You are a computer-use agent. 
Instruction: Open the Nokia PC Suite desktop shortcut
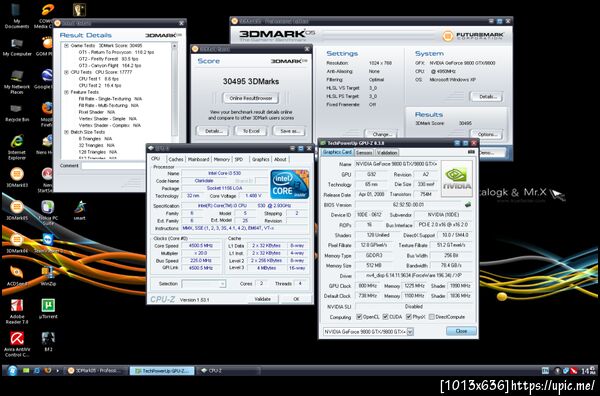[x=47, y=212]
